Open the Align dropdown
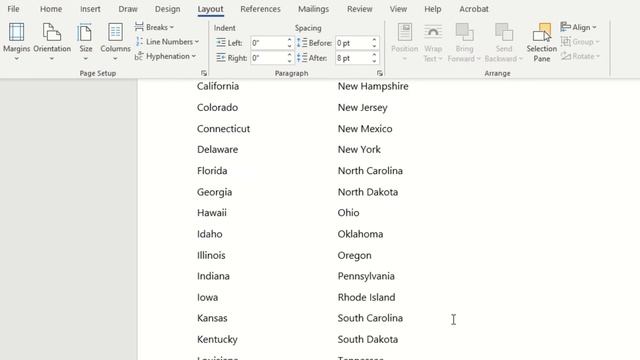The image size is (640, 360). click(578, 27)
